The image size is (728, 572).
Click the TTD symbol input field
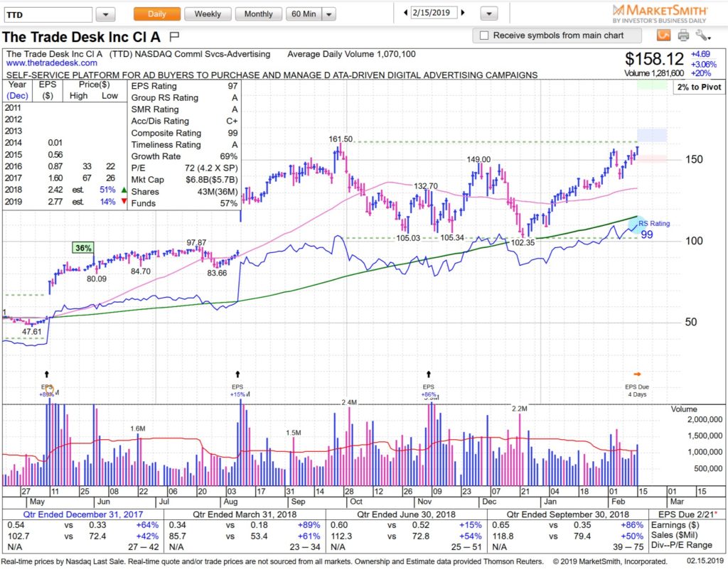(48, 14)
